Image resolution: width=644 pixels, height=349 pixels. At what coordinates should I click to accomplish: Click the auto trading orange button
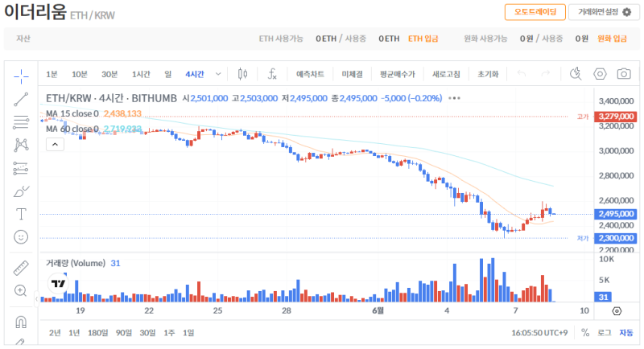(x=535, y=12)
